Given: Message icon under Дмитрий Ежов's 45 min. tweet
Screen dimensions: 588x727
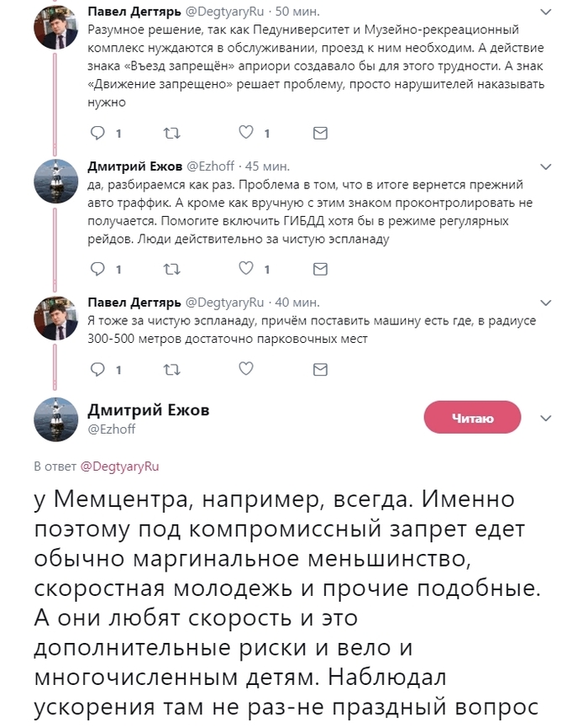Looking at the screenshot, I should pos(320,269).
